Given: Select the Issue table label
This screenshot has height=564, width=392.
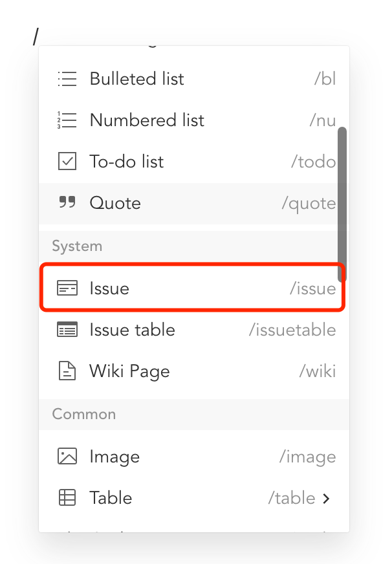Looking at the screenshot, I should pyautogui.click(x=133, y=330).
